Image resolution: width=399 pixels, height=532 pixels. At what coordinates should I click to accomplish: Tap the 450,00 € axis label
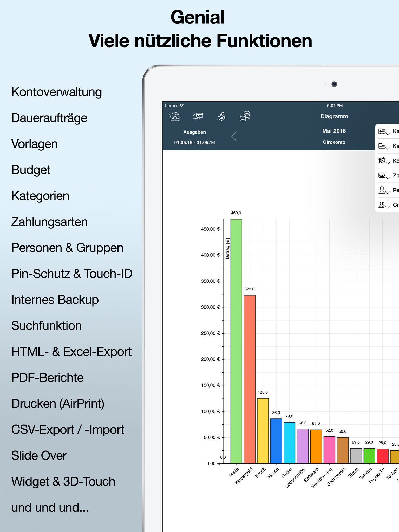point(211,229)
